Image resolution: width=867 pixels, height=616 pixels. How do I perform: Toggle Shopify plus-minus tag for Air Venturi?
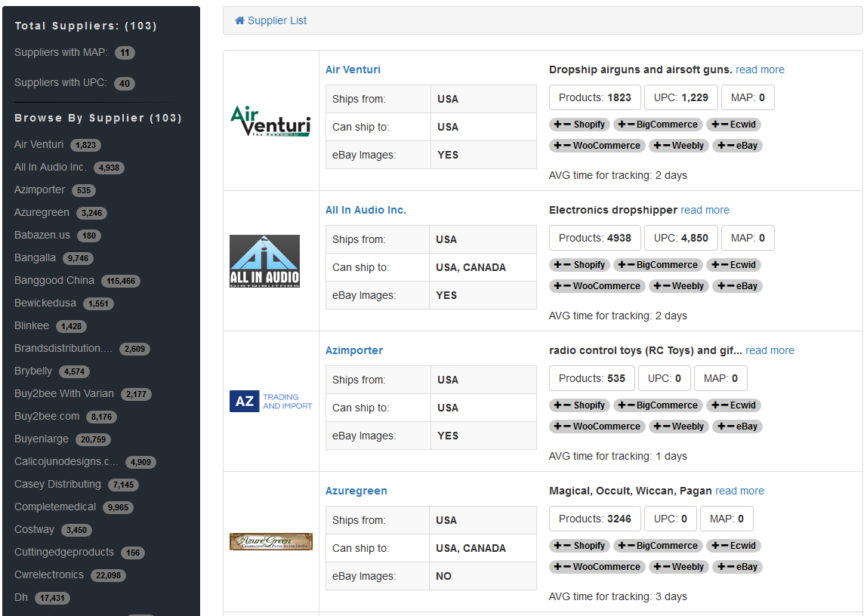point(579,125)
